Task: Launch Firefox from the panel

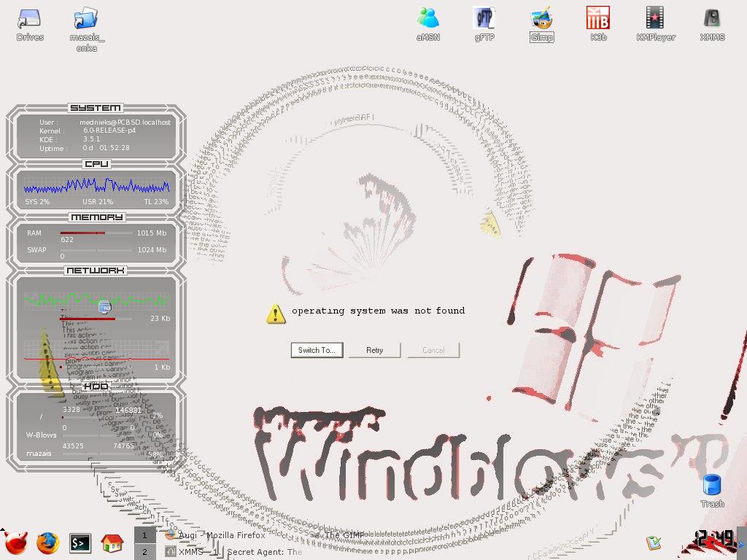Action: click(x=47, y=543)
